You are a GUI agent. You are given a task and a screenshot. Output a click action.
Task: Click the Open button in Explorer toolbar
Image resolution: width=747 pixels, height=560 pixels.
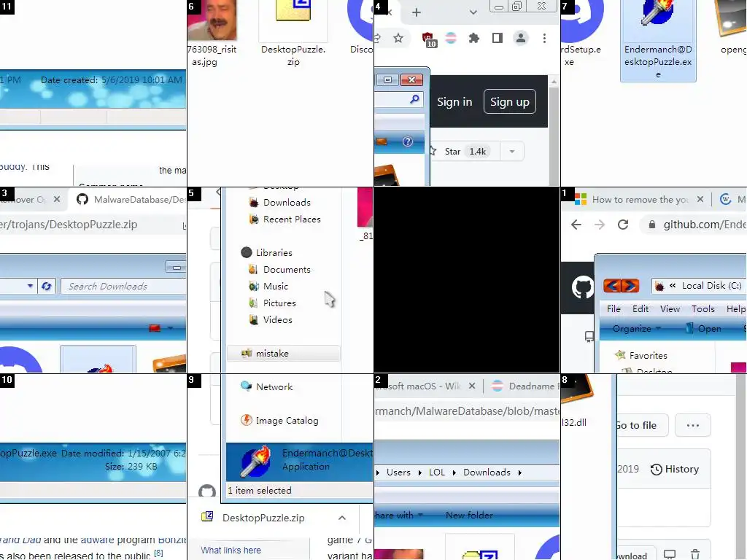704,329
